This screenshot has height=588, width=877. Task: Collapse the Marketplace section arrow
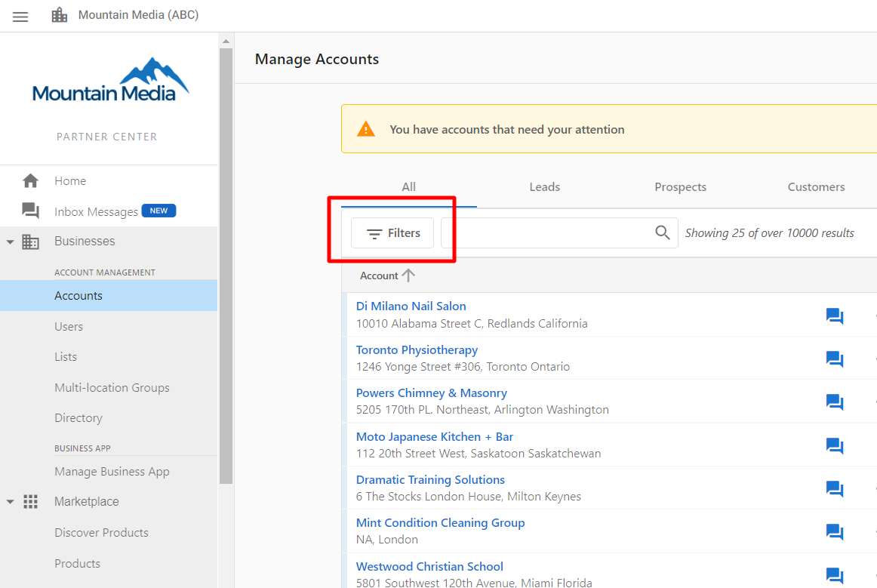pos(10,502)
